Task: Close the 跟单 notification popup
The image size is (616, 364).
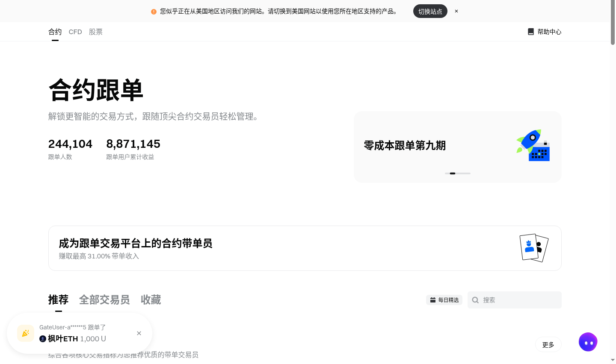Action: pos(139,333)
